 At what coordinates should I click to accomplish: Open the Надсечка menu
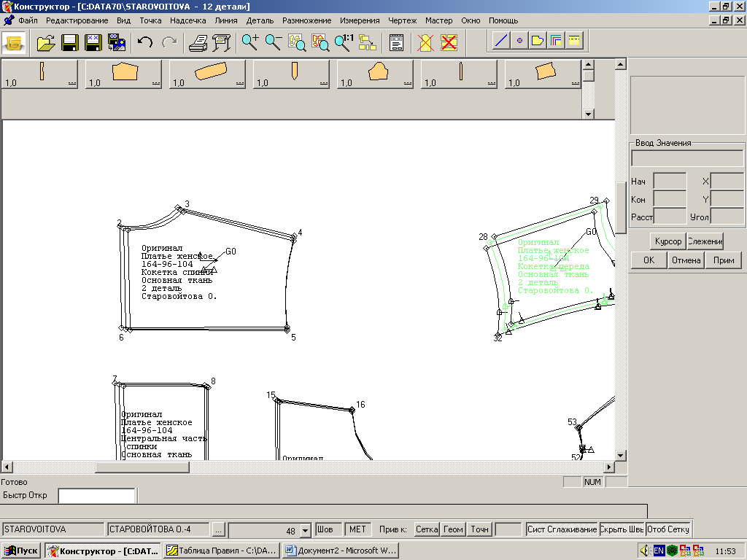[188, 20]
